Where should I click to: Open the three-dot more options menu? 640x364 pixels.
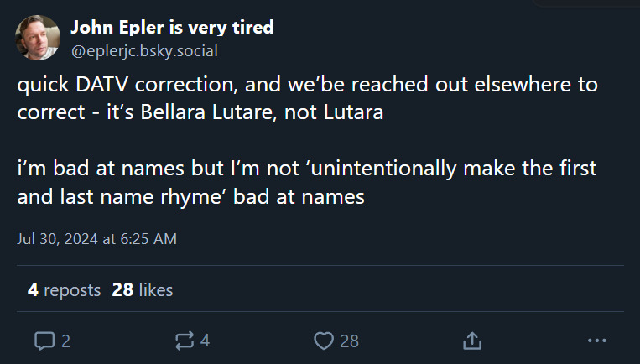[x=597, y=341]
